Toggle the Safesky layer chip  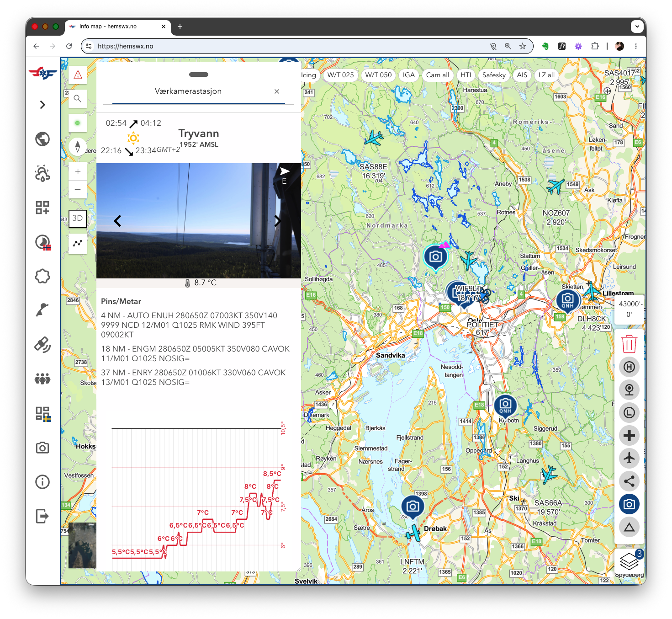(x=494, y=75)
